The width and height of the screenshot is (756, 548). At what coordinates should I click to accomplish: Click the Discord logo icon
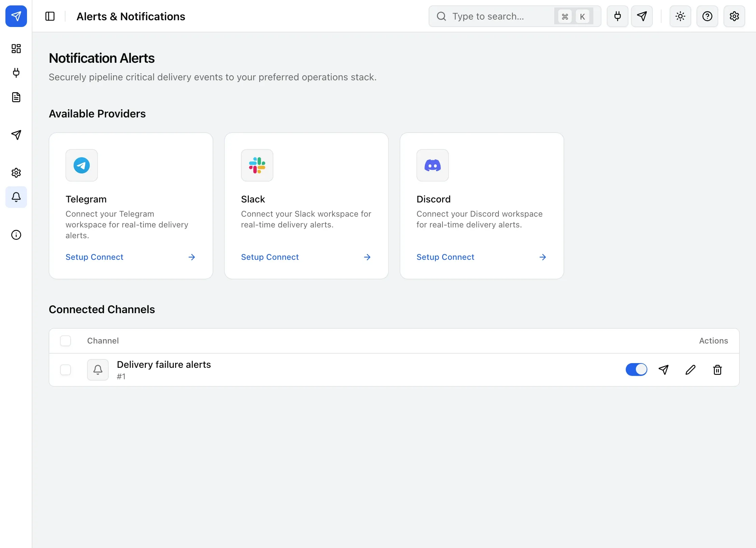coord(433,165)
